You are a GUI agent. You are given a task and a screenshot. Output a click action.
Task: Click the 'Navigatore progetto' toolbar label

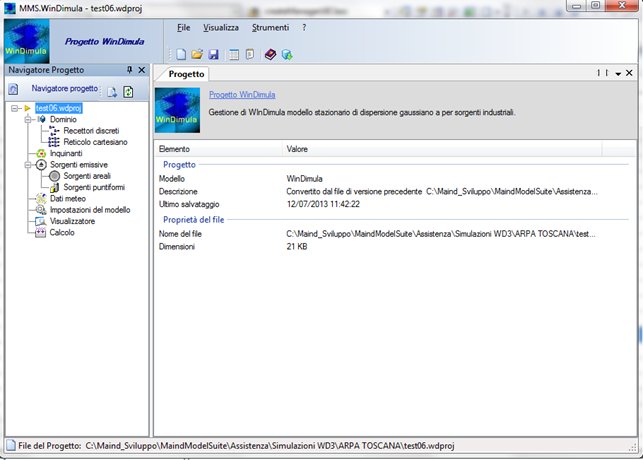coord(65,89)
